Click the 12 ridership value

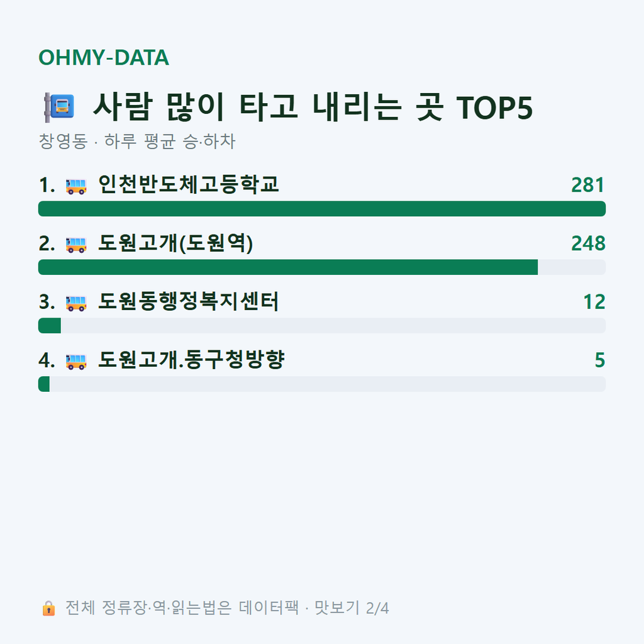594,302
